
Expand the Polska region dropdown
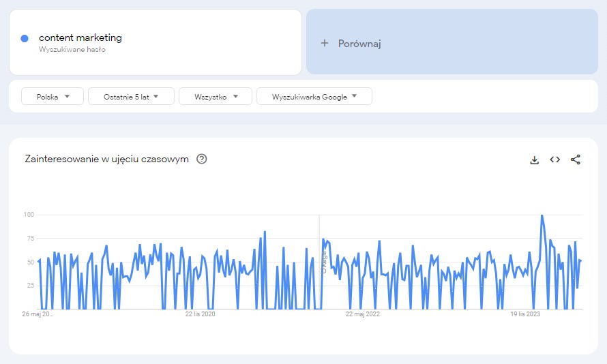click(x=53, y=97)
